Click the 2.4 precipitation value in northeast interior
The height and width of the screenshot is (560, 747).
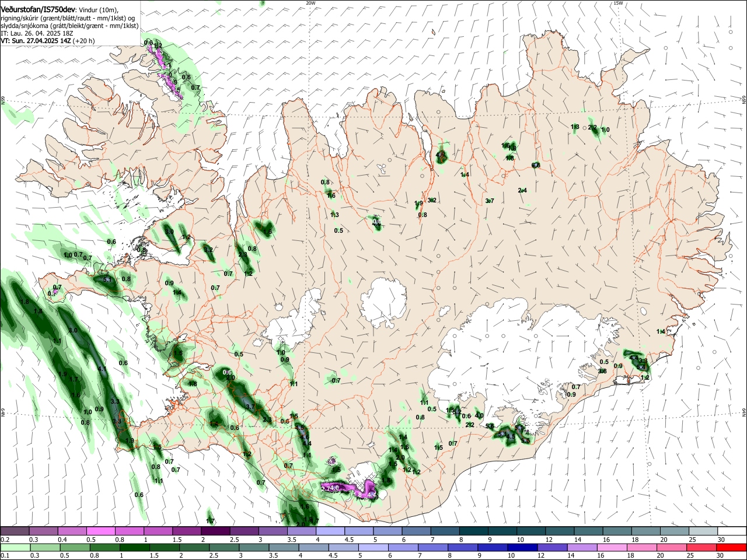click(x=522, y=190)
